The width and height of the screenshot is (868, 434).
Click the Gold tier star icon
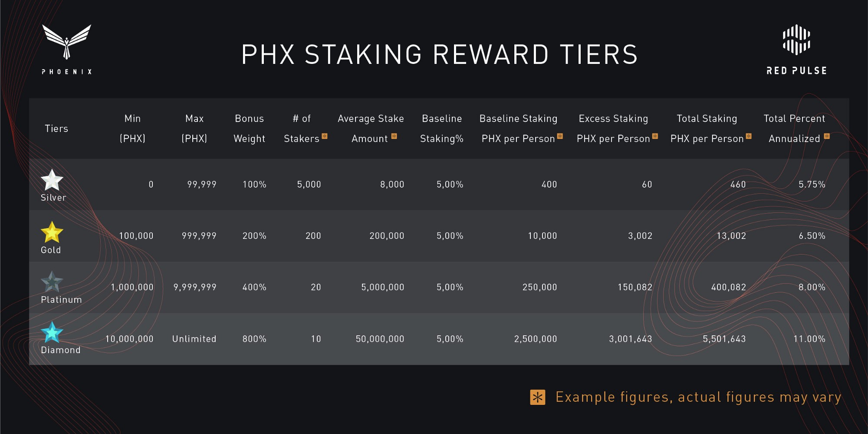[x=52, y=232]
